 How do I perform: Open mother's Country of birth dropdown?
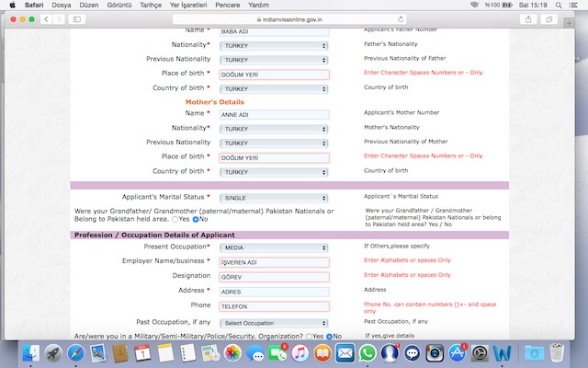point(274,172)
